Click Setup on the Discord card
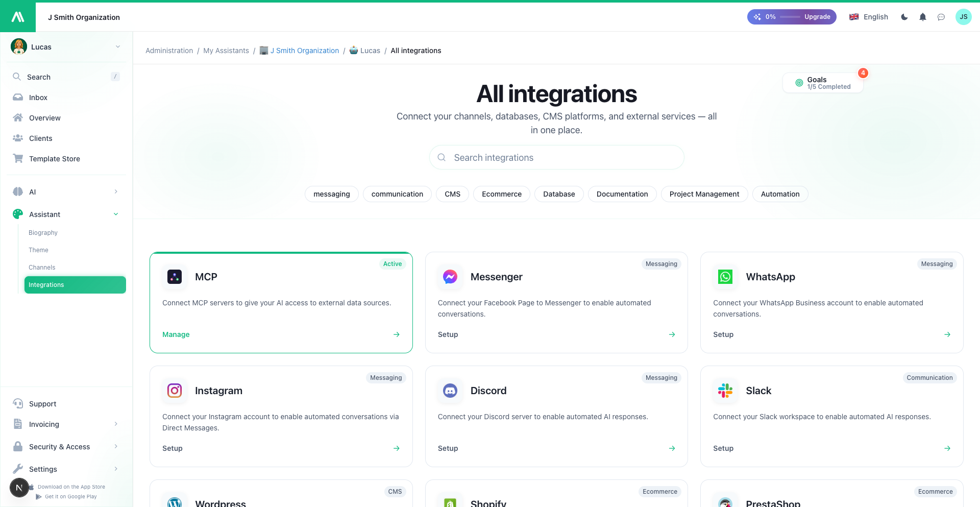 coord(448,448)
